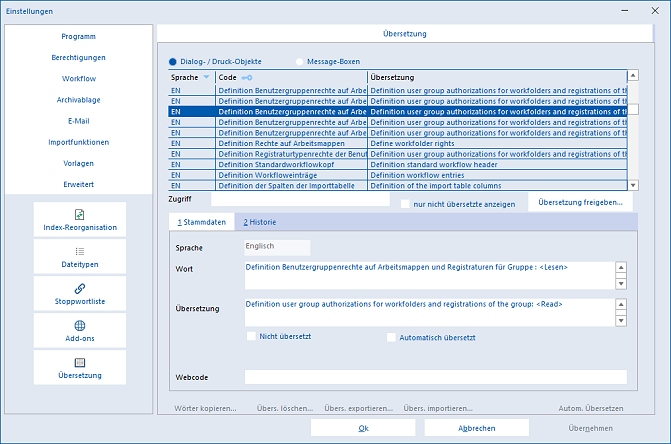Viewport: 671px width, 444px height.
Task: Check the 'Nicht übersetzt' checkbox
Action: click(x=252, y=338)
